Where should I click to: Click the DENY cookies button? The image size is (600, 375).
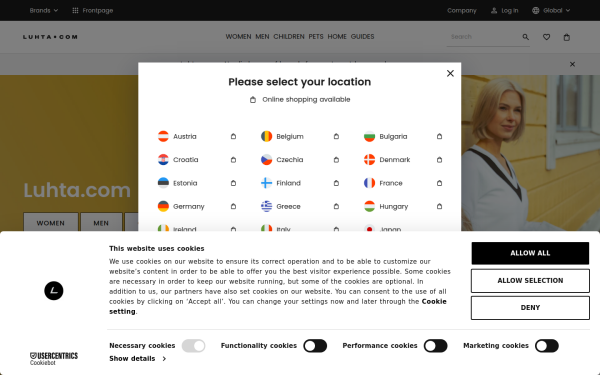(530, 308)
